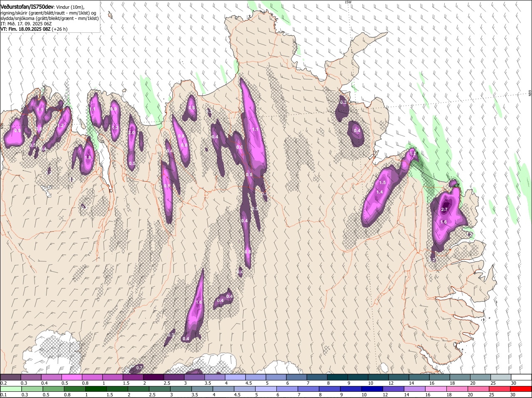Click bright red lower swatch after 30
Viewport: 532px width, 398px height.
(521, 389)
